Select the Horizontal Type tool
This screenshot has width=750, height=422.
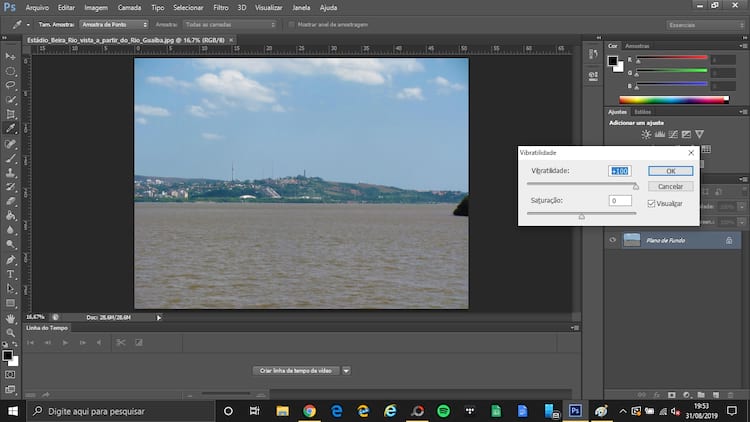(x=10, y=274)
